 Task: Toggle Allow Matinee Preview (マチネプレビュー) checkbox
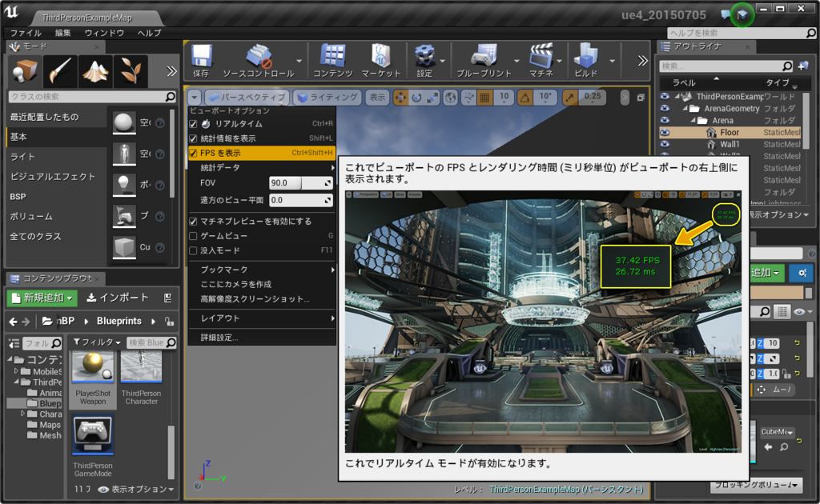tap(193, 222)
